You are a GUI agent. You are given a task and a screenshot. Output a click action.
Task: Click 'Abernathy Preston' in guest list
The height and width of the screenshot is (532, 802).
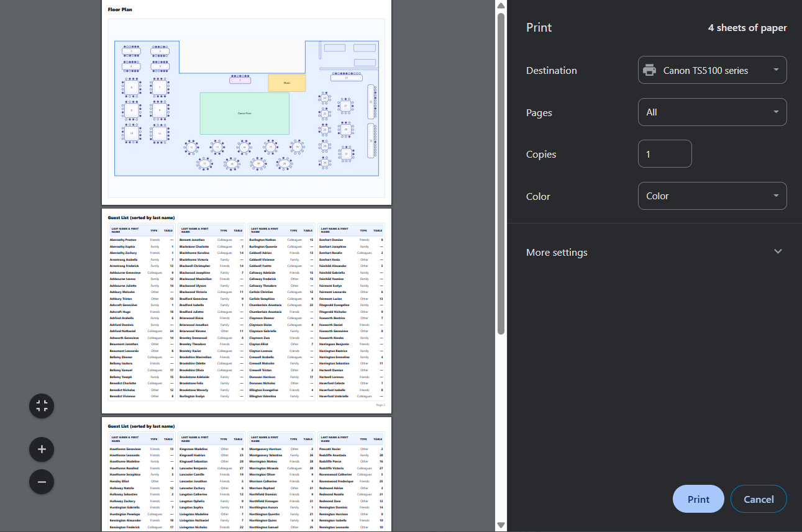(123, 240)
